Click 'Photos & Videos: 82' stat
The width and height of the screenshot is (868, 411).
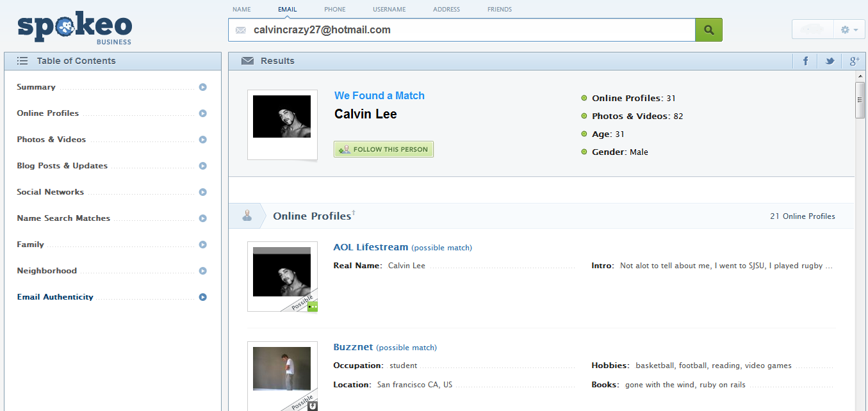tap(637, 117)
